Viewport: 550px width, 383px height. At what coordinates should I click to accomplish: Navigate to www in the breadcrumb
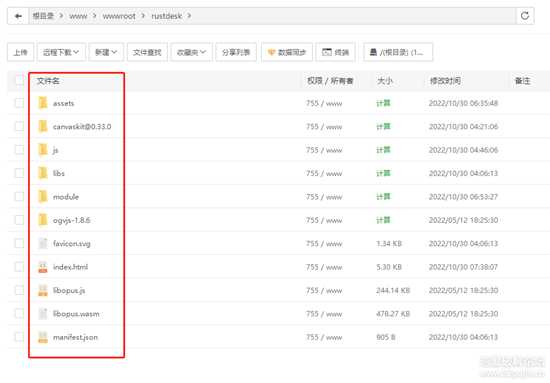(x=78, y=16)
